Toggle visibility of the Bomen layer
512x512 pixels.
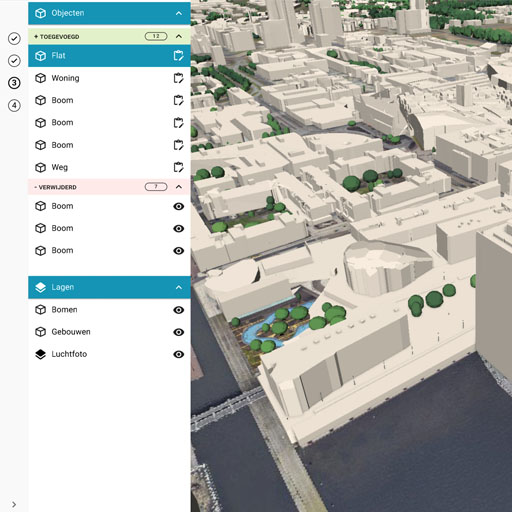tap(179, 310)
